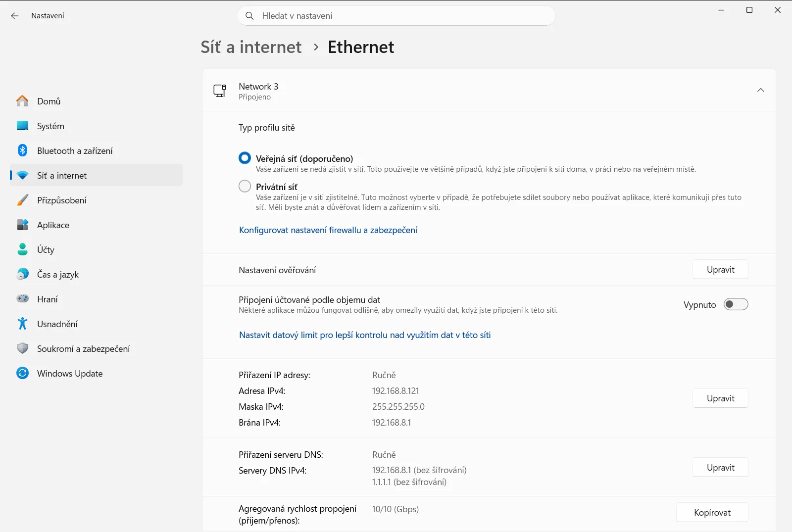Viewport: 792px width, 532px height.
Task: Click the Síť a internet Wi-Fi icon
Action: [22, 175]
